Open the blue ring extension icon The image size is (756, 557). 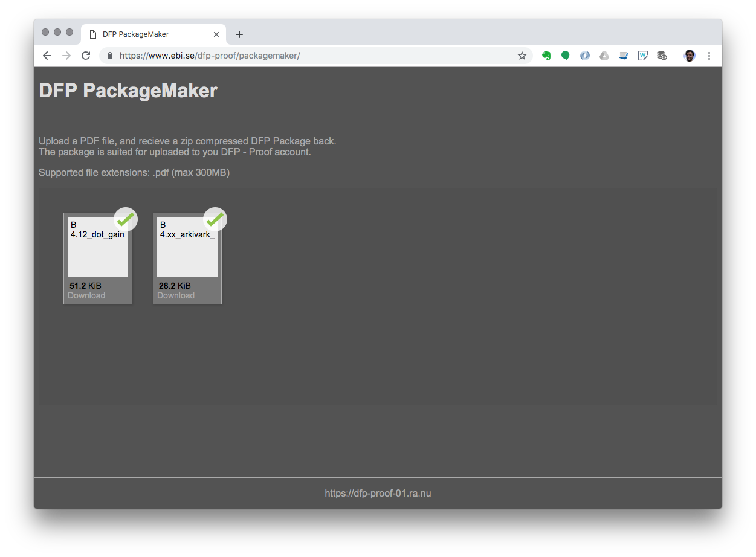tap(585, 56)
